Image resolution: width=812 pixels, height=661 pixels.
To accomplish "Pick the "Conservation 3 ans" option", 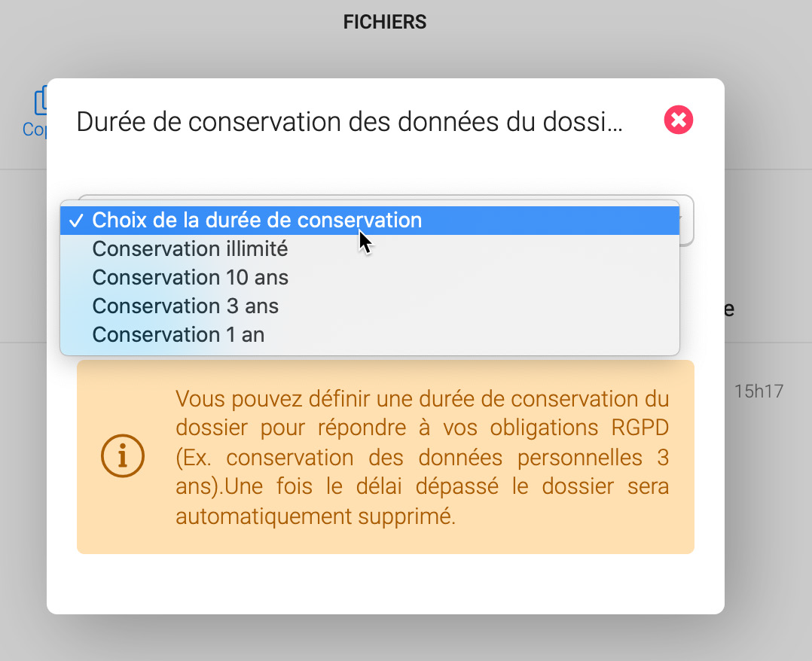I will (x=185, y=306).
